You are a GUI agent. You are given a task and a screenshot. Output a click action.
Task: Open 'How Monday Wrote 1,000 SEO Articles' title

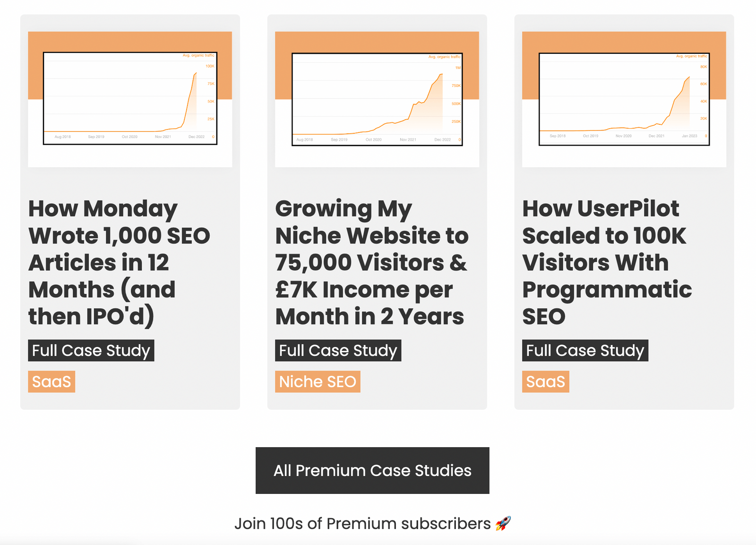(119, 262)
